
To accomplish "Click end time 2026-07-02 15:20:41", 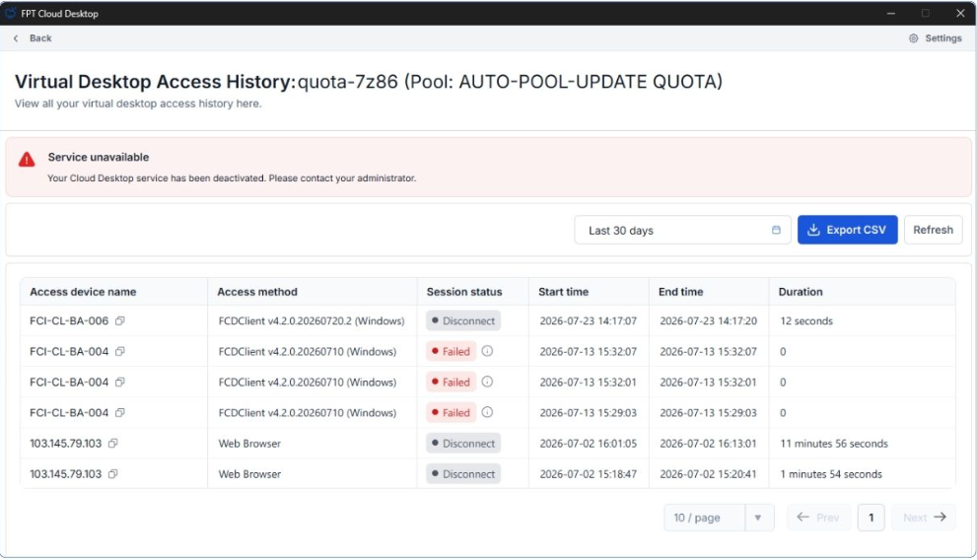I will (709, 474).
